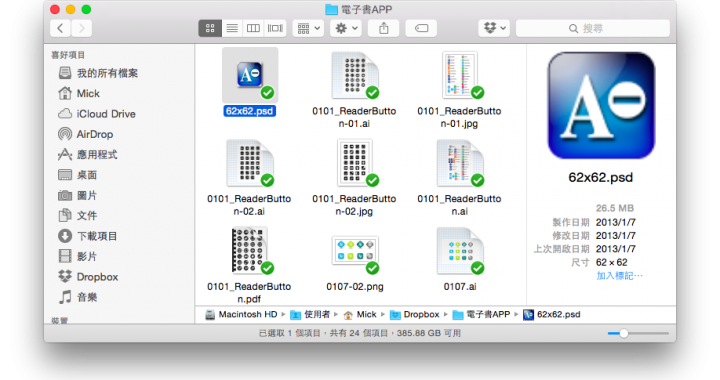Click Macintosh HD in the path bar
Image resolution: width=720 pixels, height=380 pixels.
(x=242, y=314)
